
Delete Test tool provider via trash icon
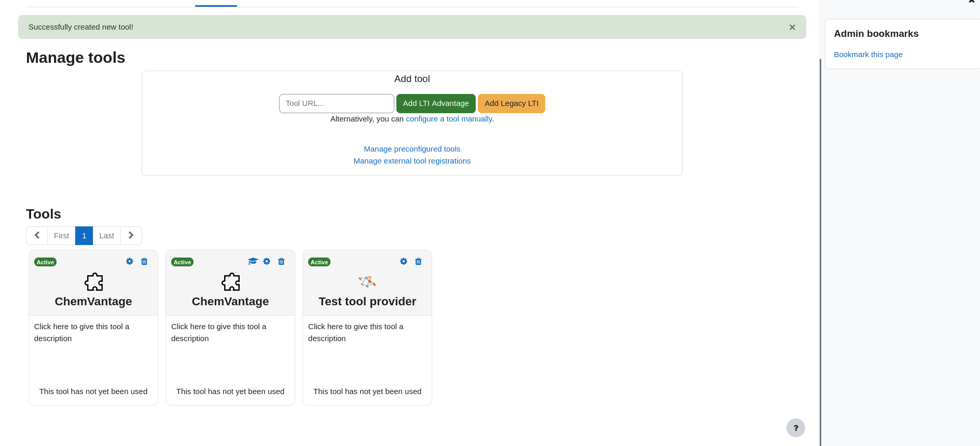418,262
